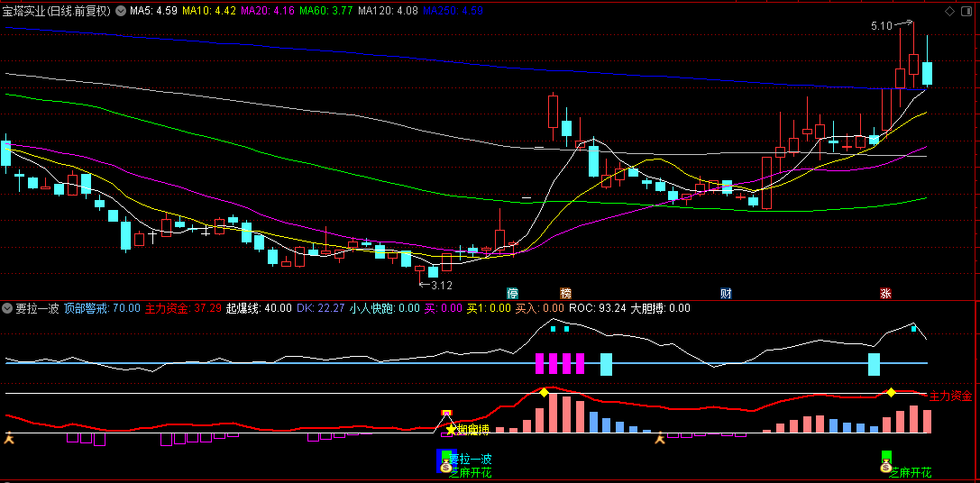
Task: Click the blue 顶部警戒 horizontal line
Action: (x=466, y=363)
